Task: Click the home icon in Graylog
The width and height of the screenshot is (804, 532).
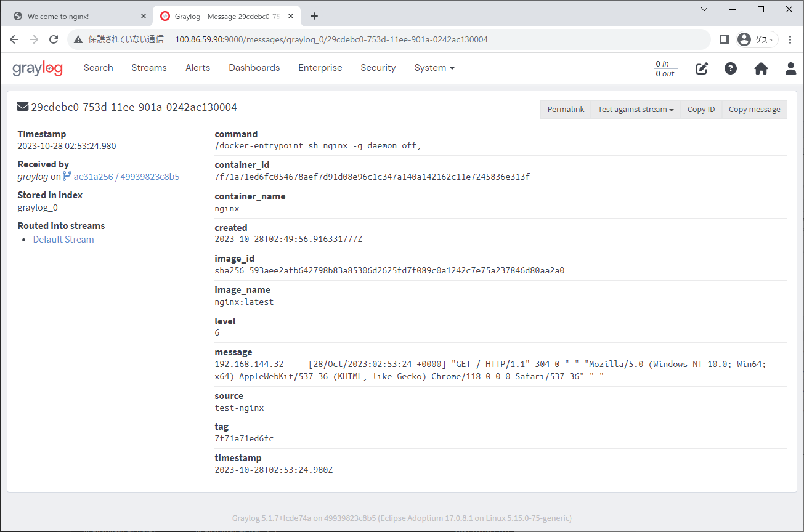Action: tap(760, 68)
